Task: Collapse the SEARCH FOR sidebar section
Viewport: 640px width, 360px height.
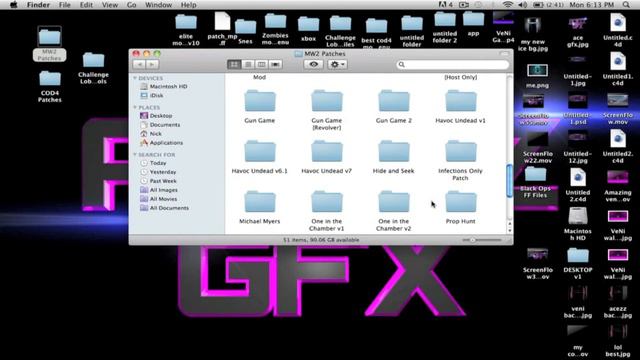Action: 135,155
